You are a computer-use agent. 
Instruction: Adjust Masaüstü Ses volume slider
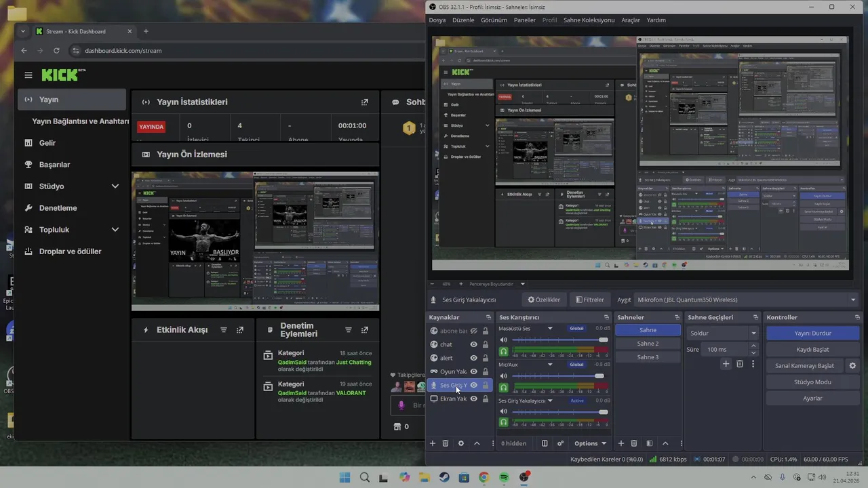coord(560,340)
